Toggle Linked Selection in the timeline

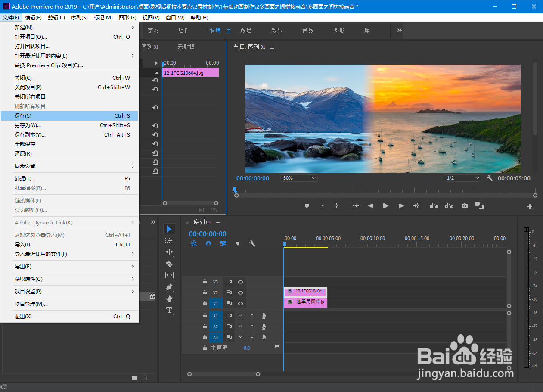[x=223, y=243]
